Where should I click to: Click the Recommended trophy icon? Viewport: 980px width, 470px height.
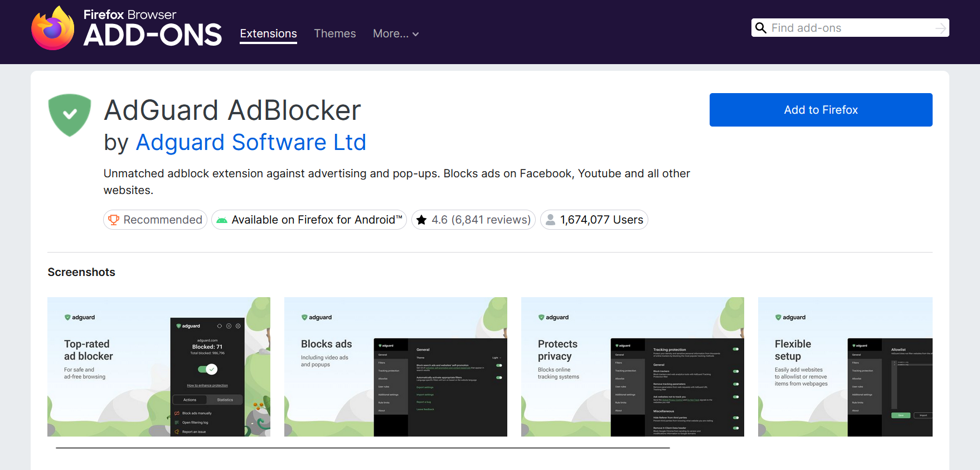[114, 220]
